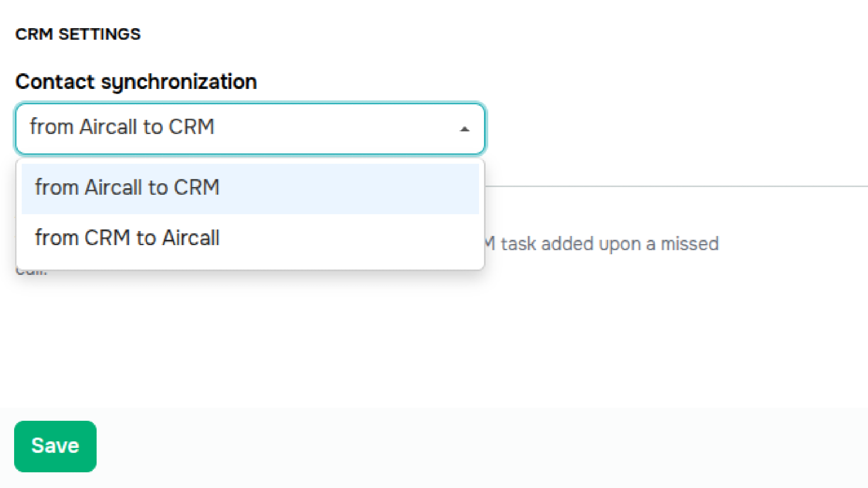Click the "CRM SETTINGS" heading
The height and width of the screenshot is (488, 868).
point(78,34)
